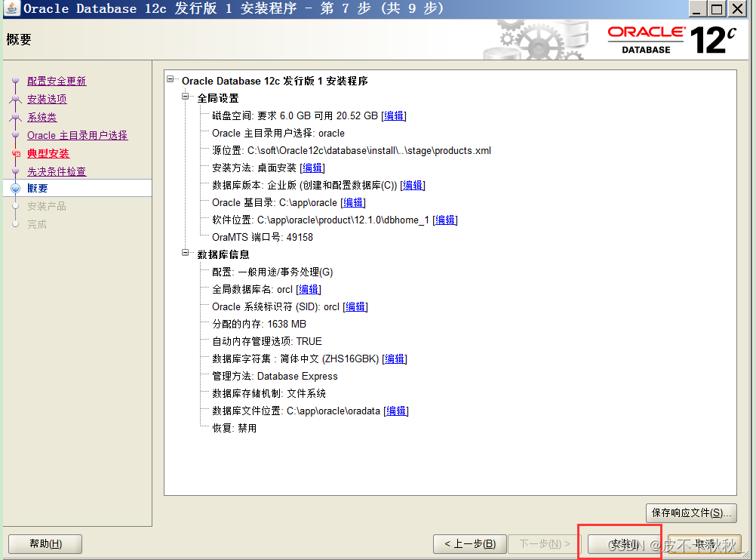Edit the 数据库文件位置 path
The width and height of the screenshot is (756, 560).
[396, 411]
